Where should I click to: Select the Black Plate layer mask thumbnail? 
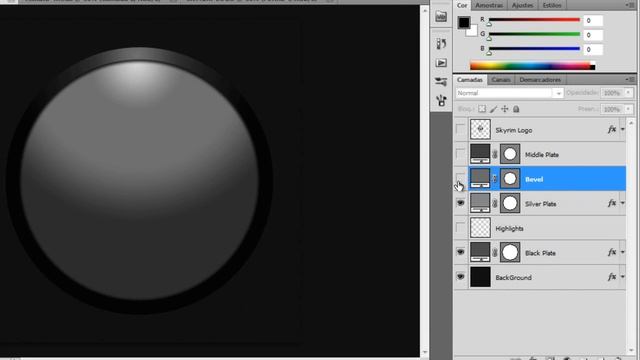pos(510,252)
